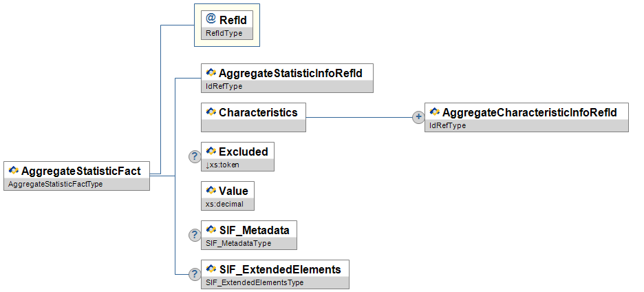Click the element icon of AggregateStatisticFact
The image size is (644, 292).
pos(14,170)
